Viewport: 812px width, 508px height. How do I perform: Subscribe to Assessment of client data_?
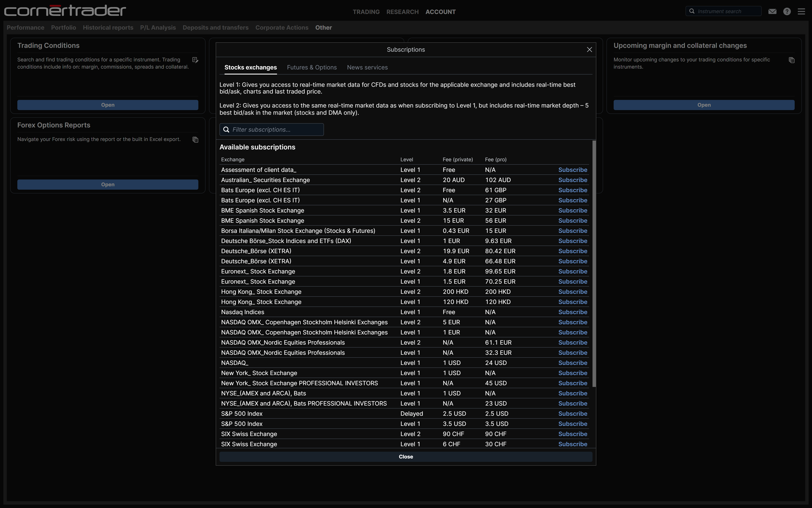pos(572,170)
